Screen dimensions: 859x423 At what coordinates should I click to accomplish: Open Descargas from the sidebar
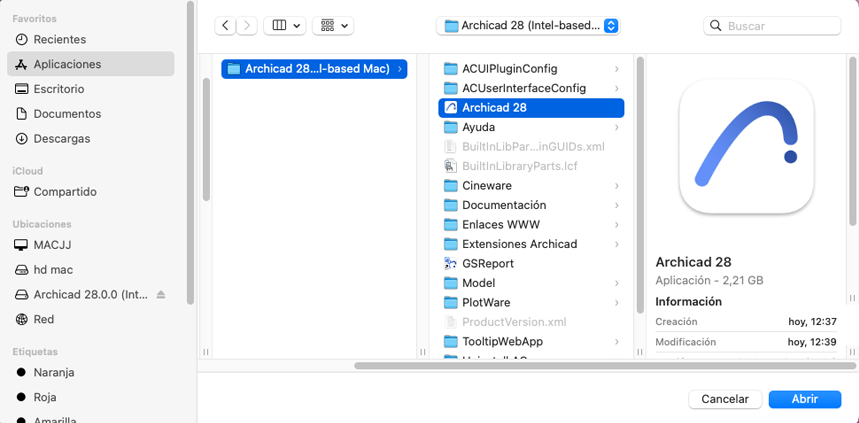[91, 139]
